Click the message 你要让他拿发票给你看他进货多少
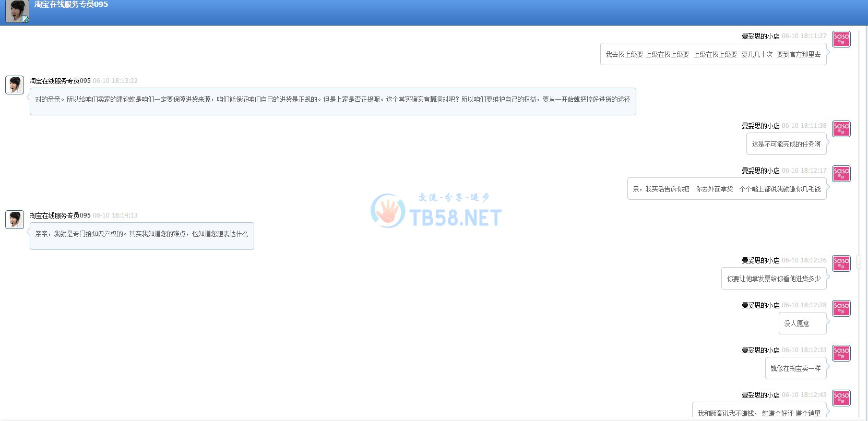Screen dimensions: 868x421 pos(774,279)
